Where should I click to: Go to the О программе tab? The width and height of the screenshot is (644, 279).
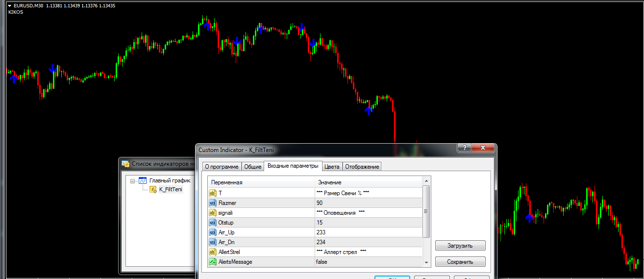point(222,167)
